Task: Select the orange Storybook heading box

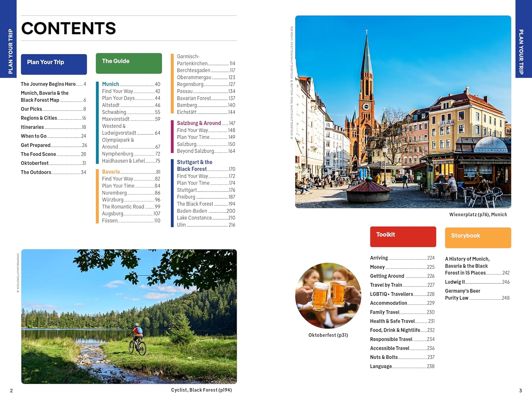Action: [x=478, y=237]
